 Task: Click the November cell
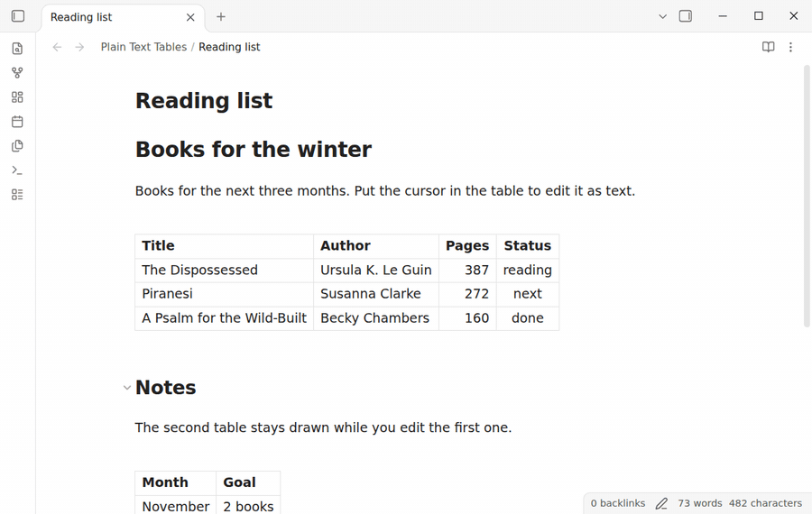pyautogui.click(x=176, y=506)
